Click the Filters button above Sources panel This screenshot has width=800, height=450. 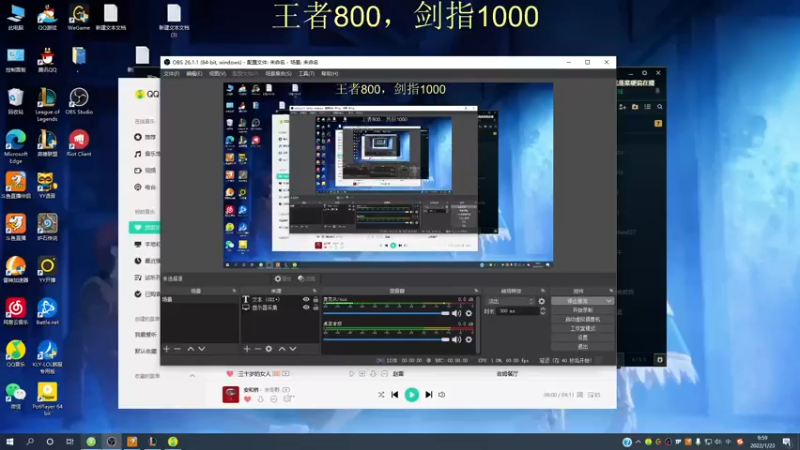click(307, 279)
